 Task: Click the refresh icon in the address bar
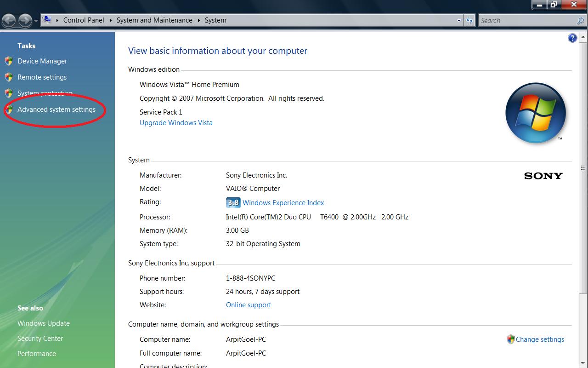(469, 20)
